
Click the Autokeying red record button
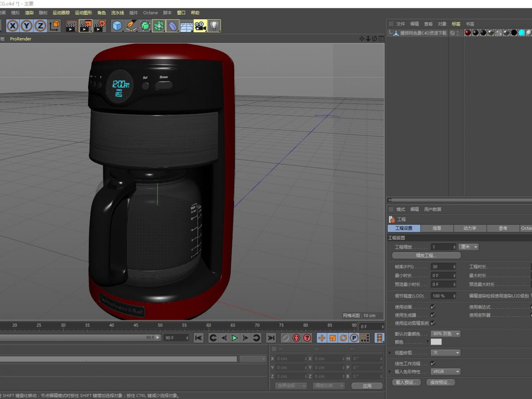[296, 338]
